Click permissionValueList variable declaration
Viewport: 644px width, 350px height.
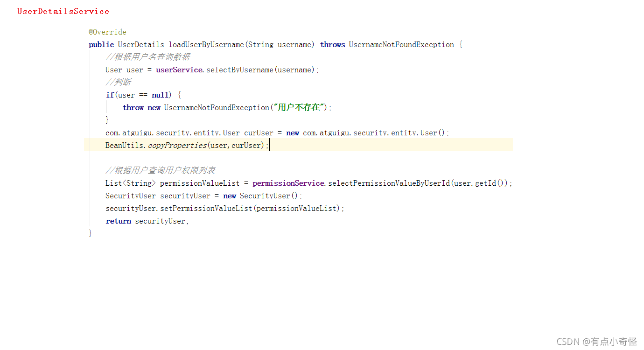coord(200,183)
